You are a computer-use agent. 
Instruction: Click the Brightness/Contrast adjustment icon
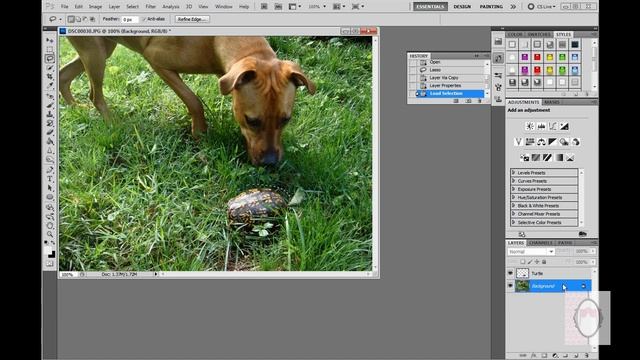click(530, 127)
